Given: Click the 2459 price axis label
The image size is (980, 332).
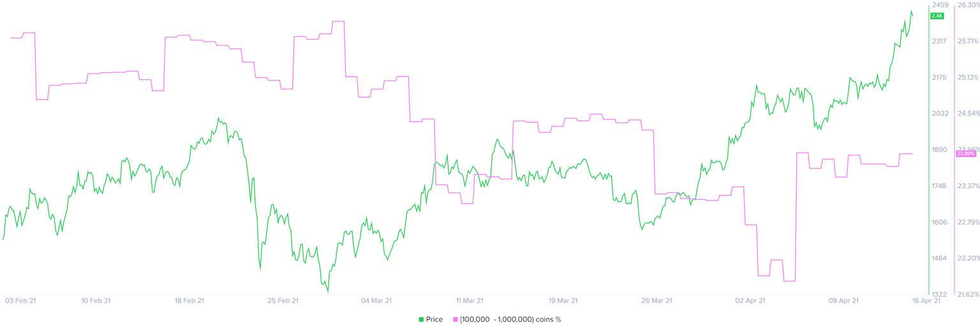Looking at the screenshot, I should 939,5.
